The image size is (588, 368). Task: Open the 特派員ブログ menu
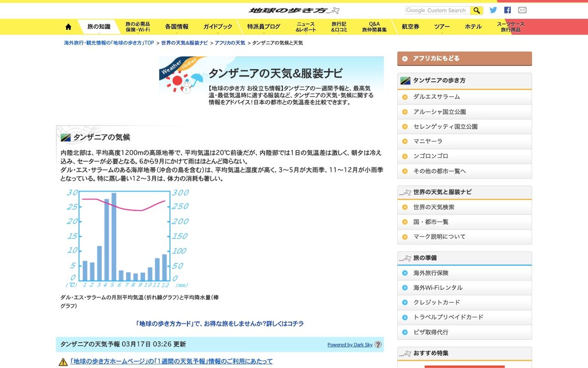[264, 27]
